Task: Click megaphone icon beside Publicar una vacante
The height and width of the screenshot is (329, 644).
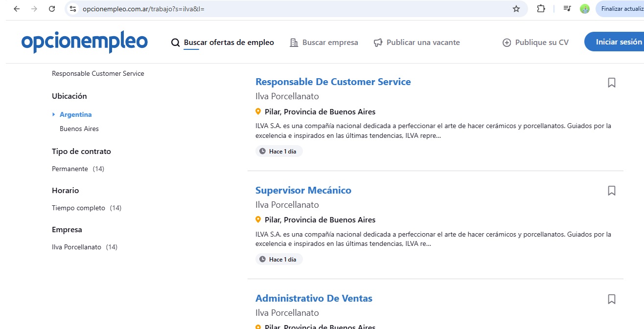Action: click(378, 43)
